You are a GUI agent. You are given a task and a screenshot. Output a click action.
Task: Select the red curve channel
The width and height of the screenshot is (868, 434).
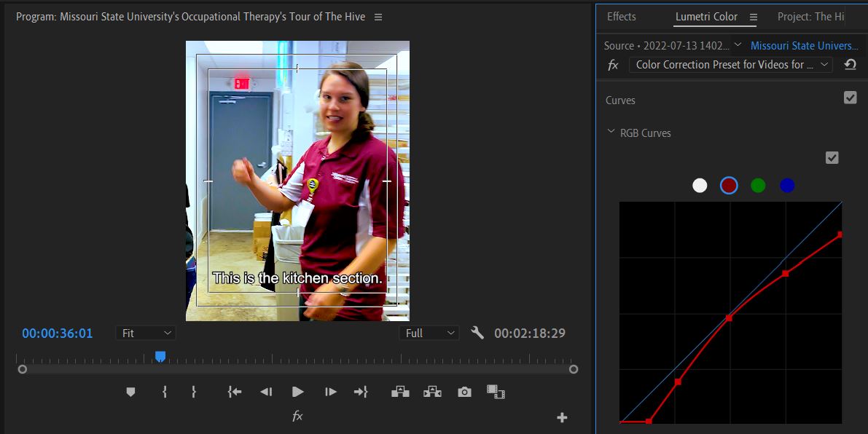[729, 186]
